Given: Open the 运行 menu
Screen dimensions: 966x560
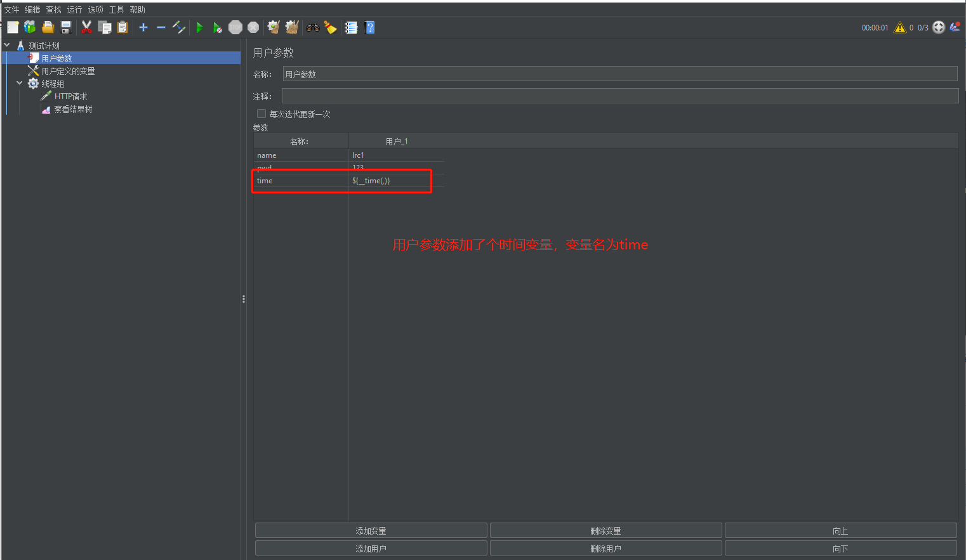Looking at the screenshot, I should point(75,10).
